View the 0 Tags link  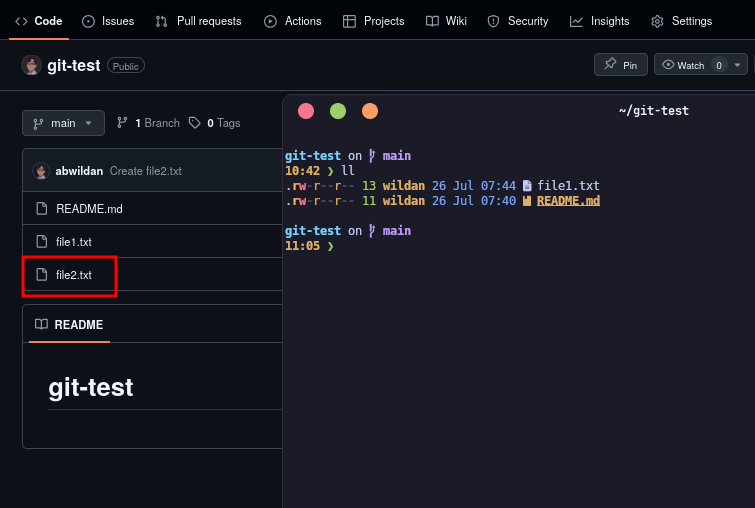214,123
